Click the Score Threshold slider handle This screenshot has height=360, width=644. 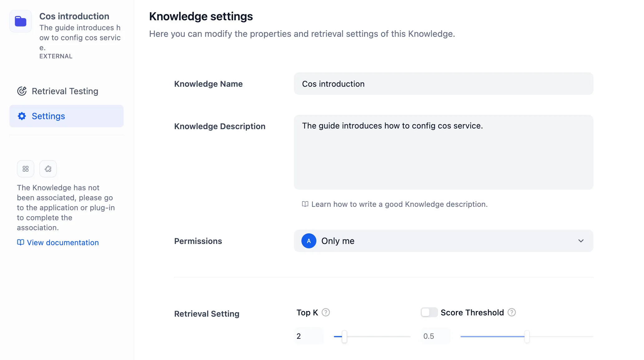point(527,337)
